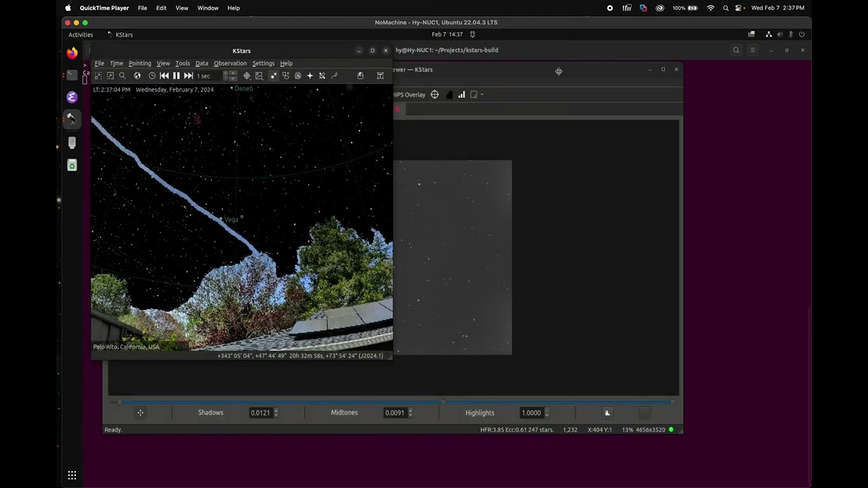The image size is (868, 488).
Task: Open the Time menu
Action: point(117,63)
